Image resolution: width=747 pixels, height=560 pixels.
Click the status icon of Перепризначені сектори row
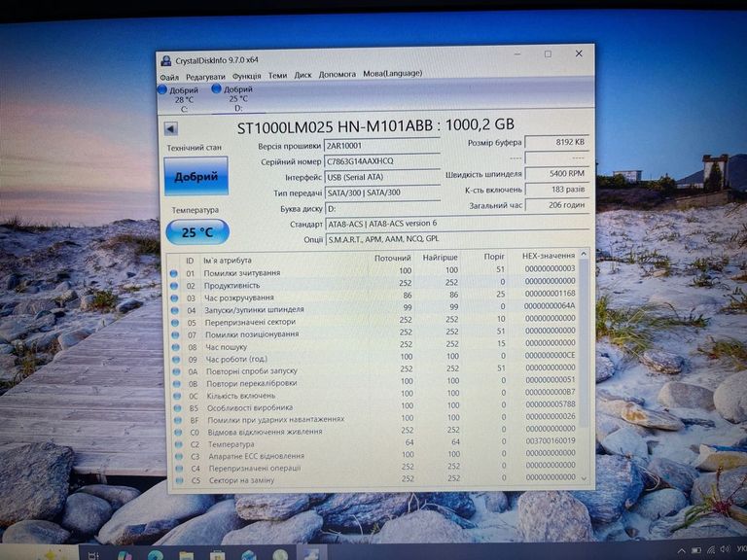[175, 323]
